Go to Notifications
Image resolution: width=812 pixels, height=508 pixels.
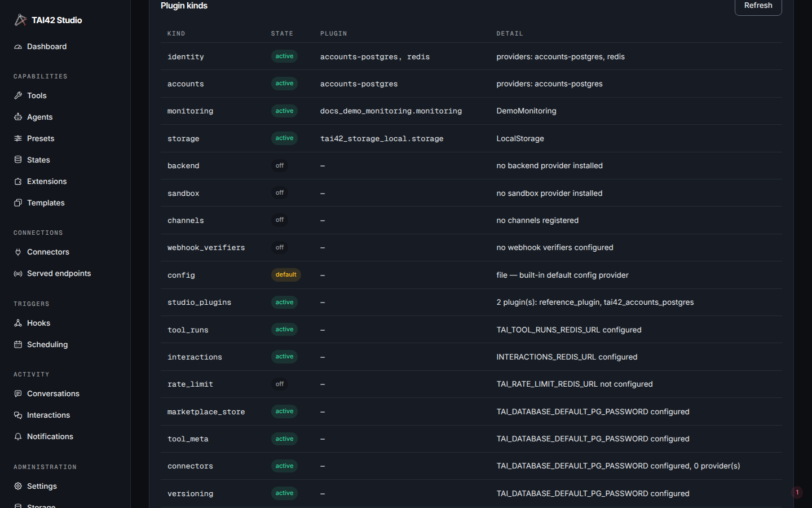[50, 437]
